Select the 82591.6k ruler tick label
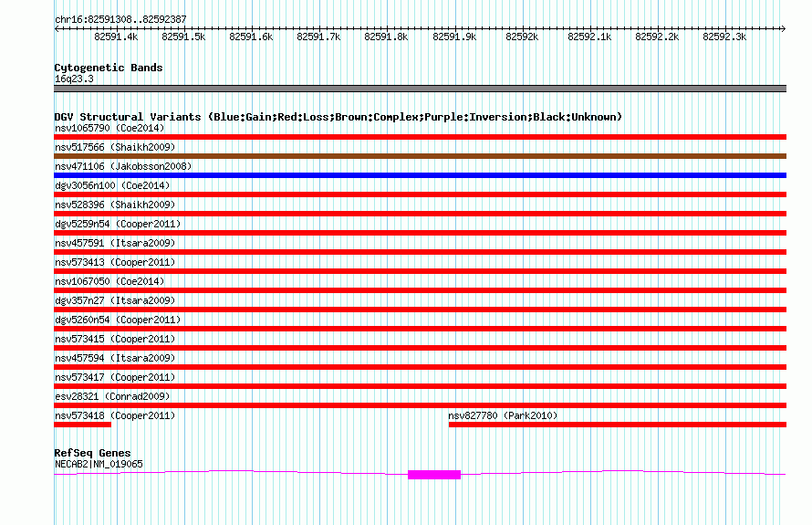Viewport: 812px width, 525px height. [251, 37]
